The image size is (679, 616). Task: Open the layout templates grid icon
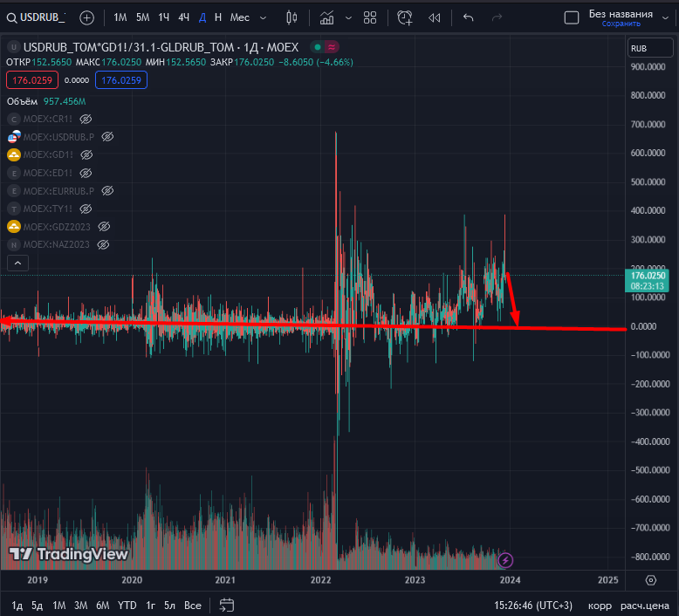(x=370, y=17)
